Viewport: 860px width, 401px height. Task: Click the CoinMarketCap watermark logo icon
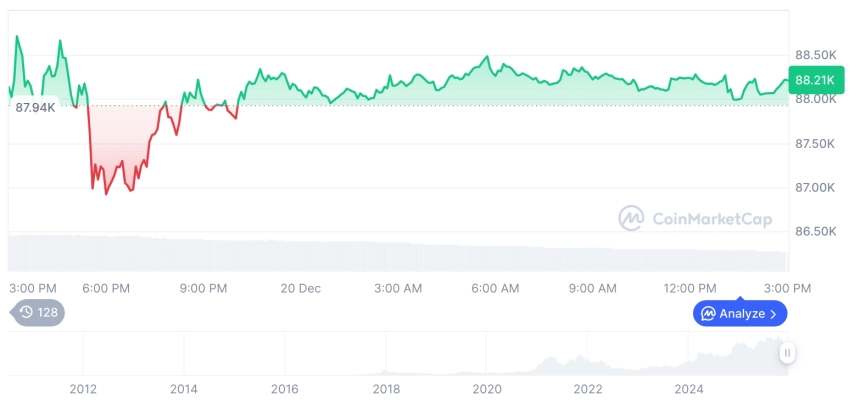click(630, 218)
